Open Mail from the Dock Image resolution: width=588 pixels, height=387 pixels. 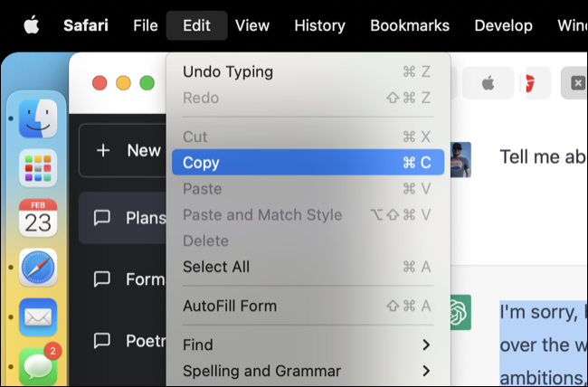tap(38, 318)
